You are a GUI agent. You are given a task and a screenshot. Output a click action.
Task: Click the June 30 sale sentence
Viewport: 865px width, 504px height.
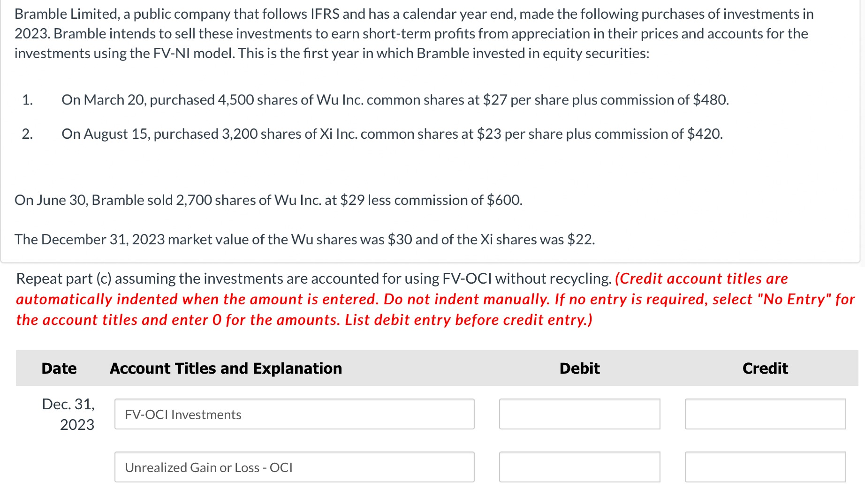click(268, 200)
